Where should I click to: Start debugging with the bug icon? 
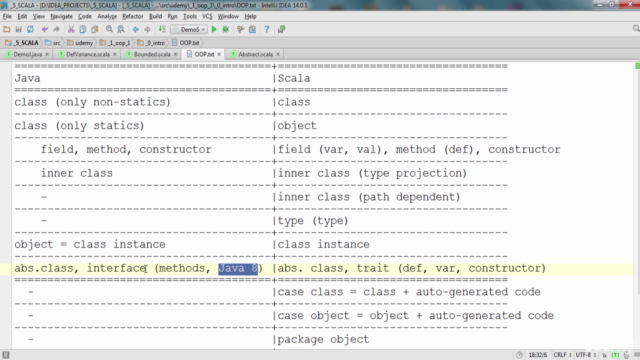point(226,29)
